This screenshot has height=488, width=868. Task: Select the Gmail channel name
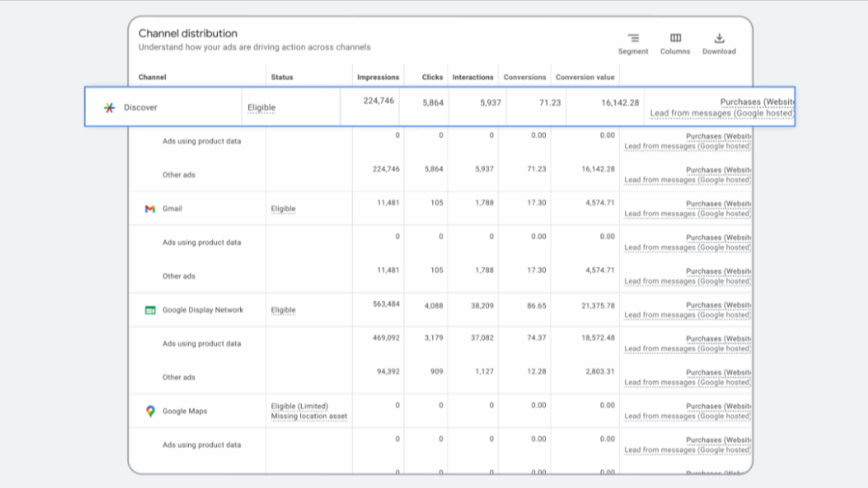coord(172,208)
